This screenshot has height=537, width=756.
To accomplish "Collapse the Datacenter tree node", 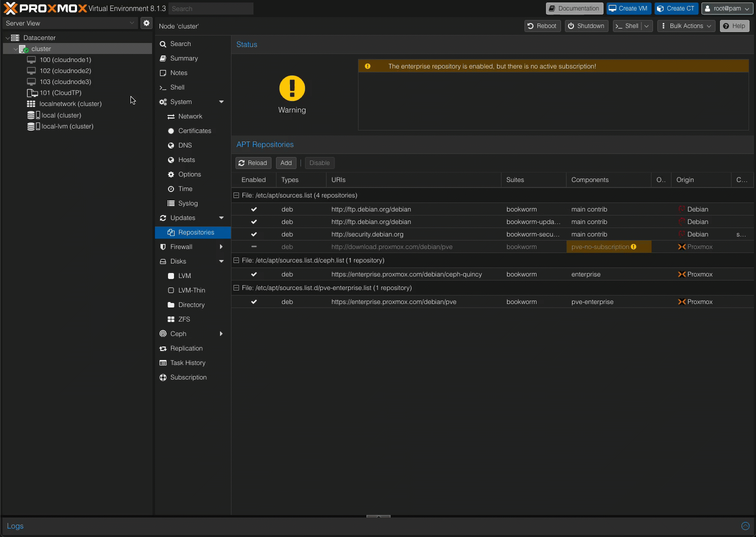I will click(7, 38).
